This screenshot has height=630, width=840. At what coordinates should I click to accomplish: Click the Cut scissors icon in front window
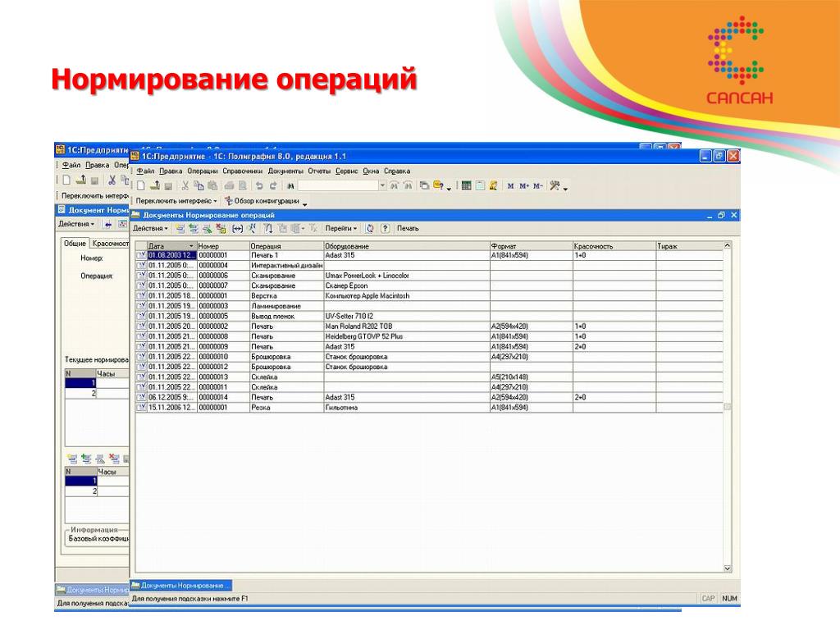(185, 186)
